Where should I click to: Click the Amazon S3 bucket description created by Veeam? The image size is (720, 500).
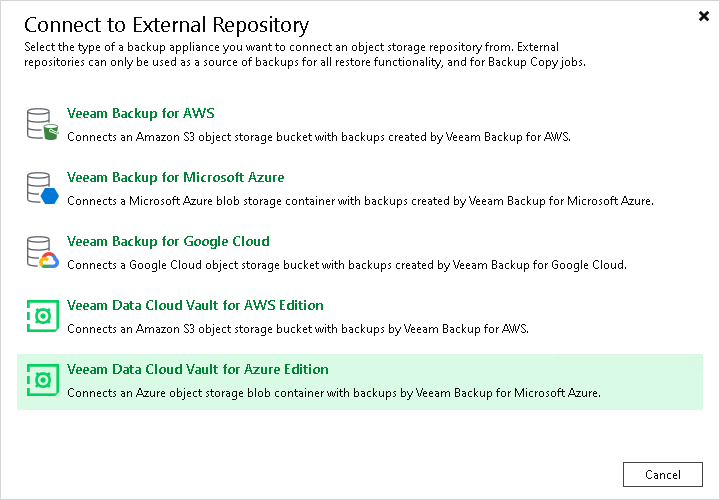[x=319, y=137]
